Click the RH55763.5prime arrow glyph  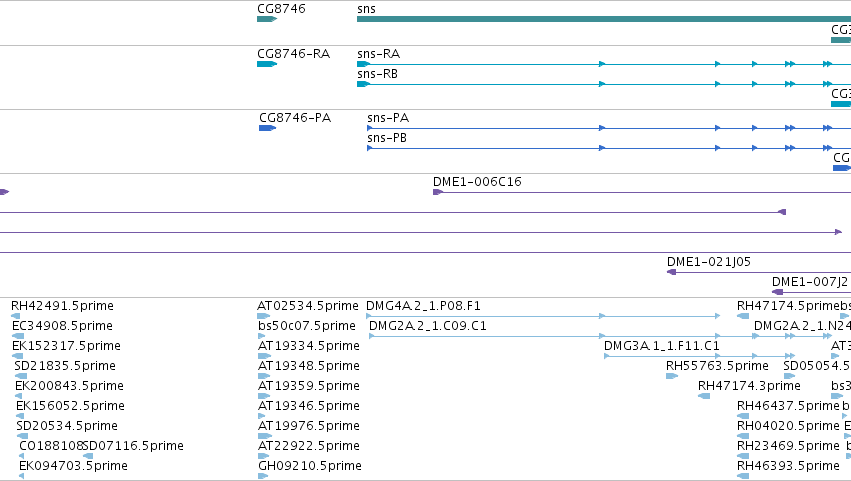click(672, 376)
